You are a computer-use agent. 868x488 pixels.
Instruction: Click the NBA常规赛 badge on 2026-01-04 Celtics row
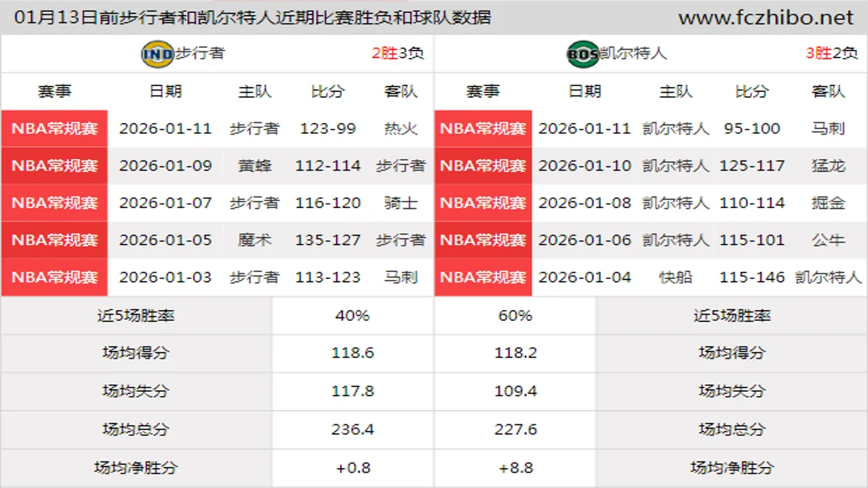(x=482, y=277)
